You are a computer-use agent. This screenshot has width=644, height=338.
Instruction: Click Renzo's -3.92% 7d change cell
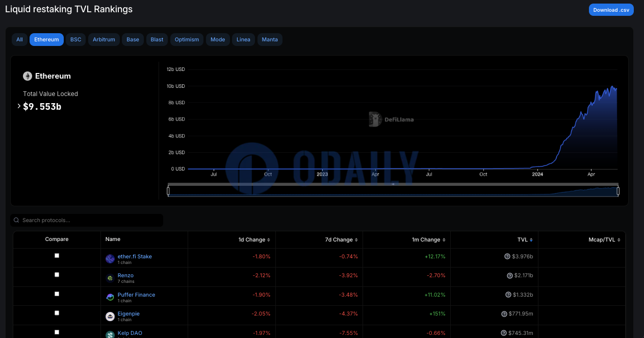(349, 276)
